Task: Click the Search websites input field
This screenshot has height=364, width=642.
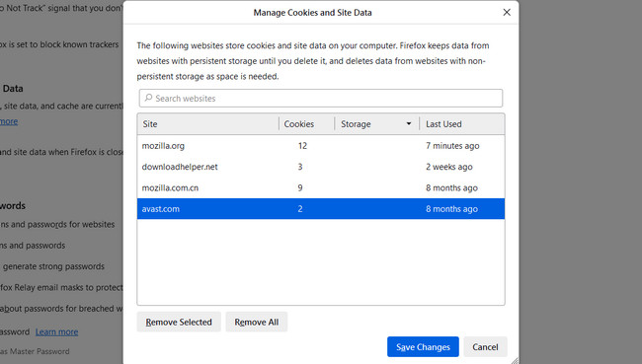Action: point(321,99)
